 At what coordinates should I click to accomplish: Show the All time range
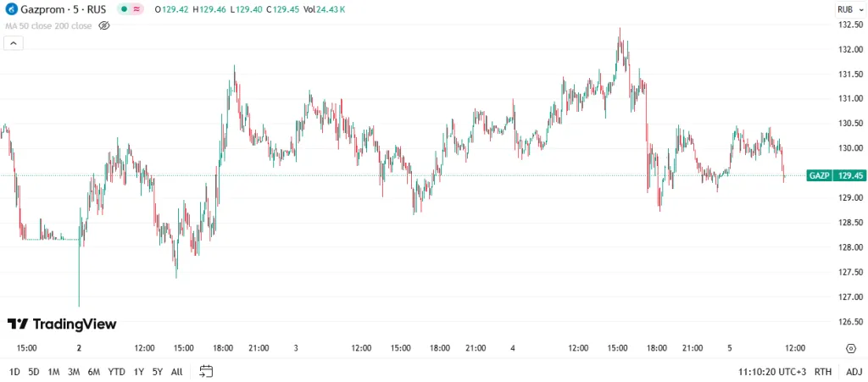click(176, 371)
